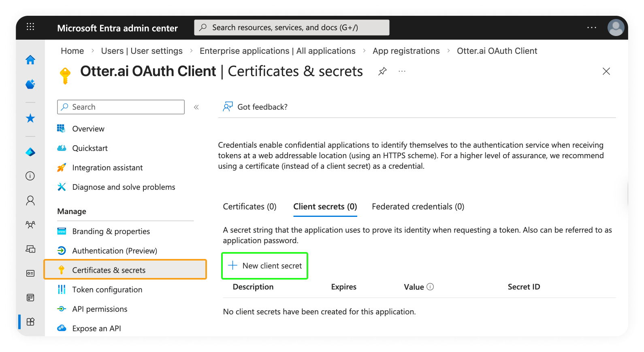The height and width of the screenshot is (352, 644).
Task: Open the user account avatar
Action: (x=615, y=28)
